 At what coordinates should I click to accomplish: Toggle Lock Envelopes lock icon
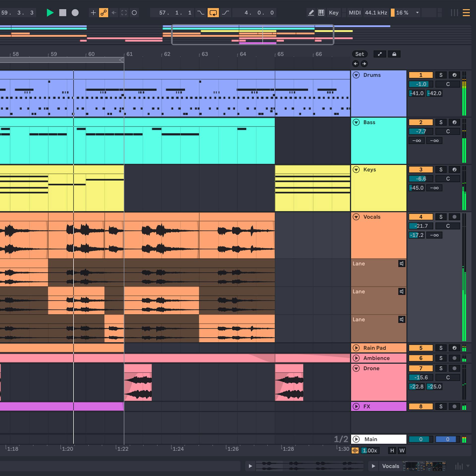[x=394, y=54]
